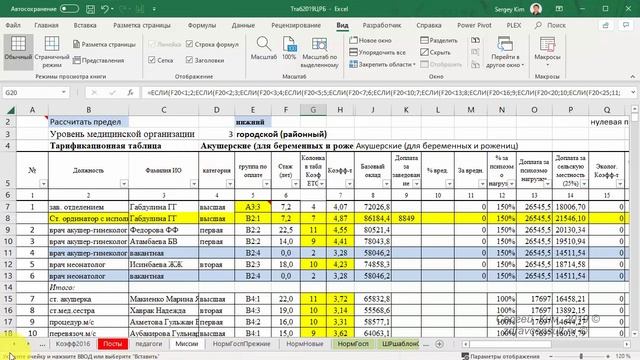This screenshot has height=360, width=640.
Task: Click the View Side by Side icon
Action: [x=475, y=40]
